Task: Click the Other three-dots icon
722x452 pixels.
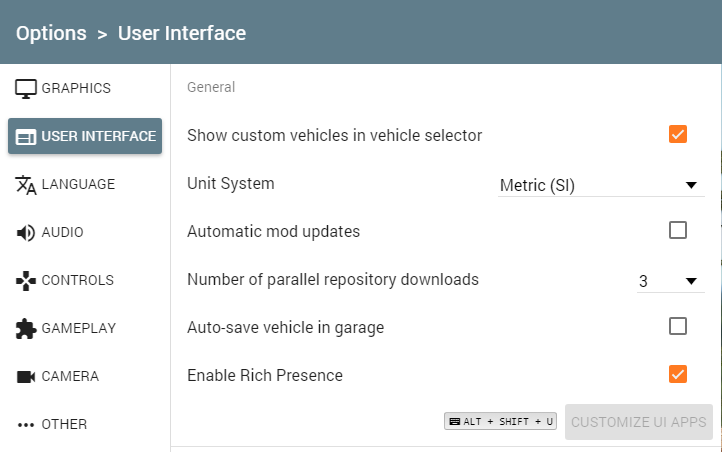Action: pyautogui.click(x=26, y=424)
